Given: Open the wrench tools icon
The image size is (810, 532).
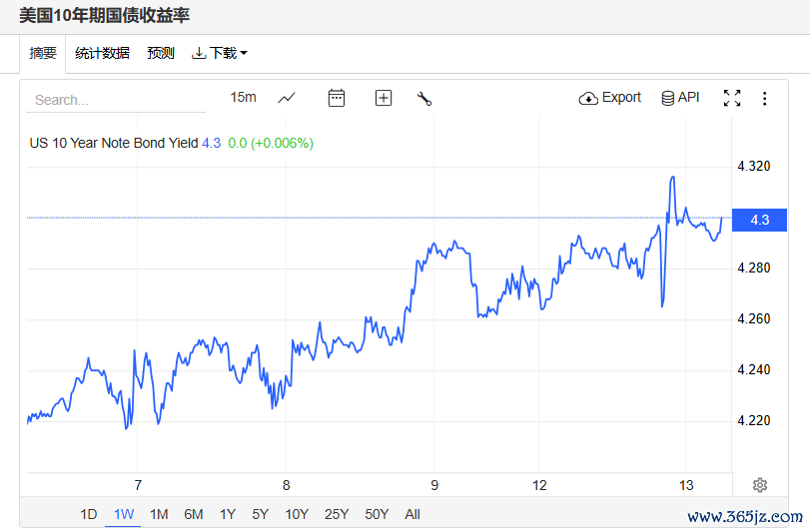Looking at the screenshot, I should click(x=424, y=98).
